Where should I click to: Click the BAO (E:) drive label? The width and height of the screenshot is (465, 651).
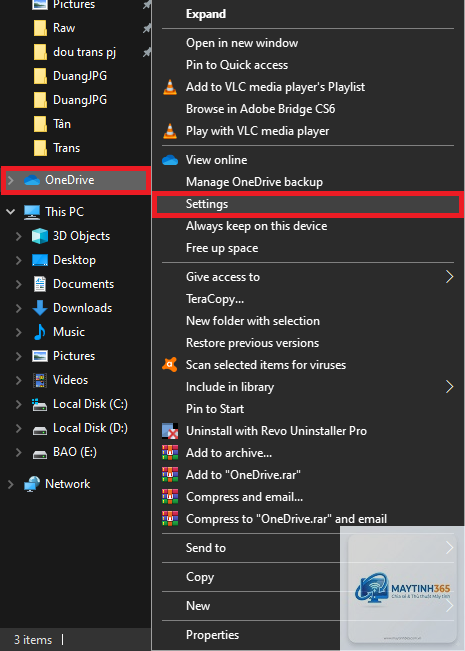pos(75,453)
